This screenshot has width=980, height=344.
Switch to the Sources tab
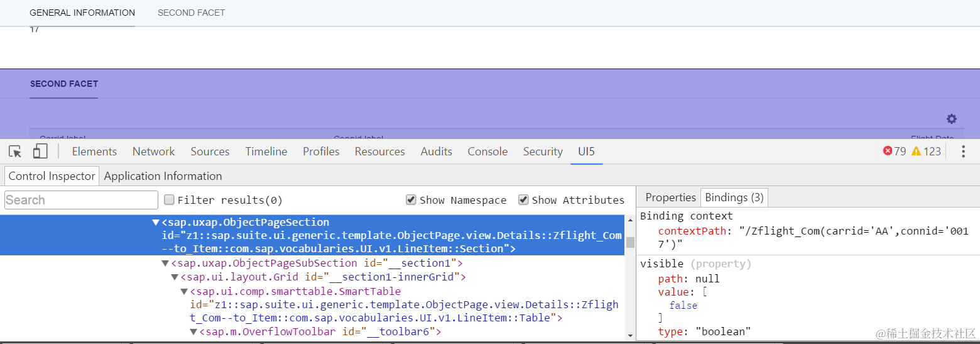(210, 152)
